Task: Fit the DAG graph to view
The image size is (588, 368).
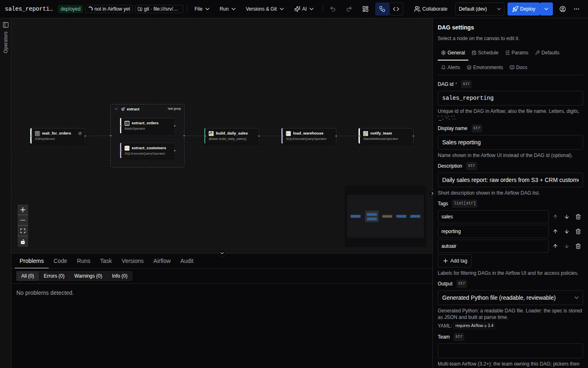Action: point(23,231)
